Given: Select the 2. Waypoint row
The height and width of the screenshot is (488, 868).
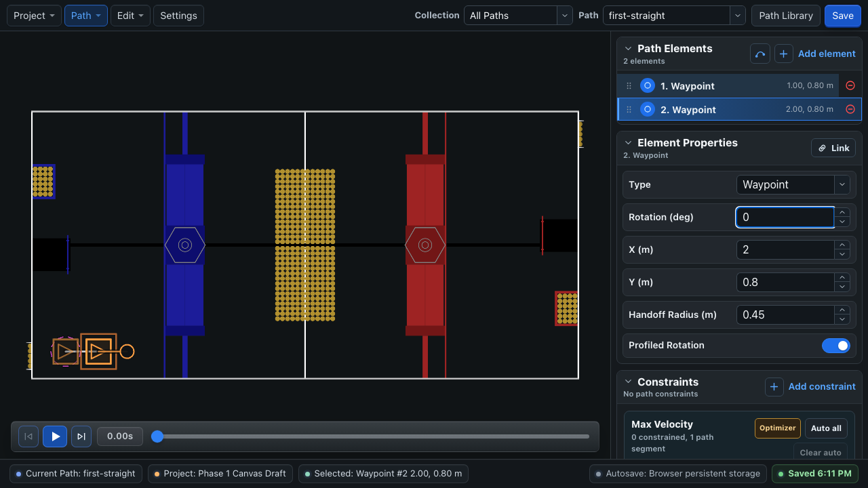Looking at the screenshot, I should click(739, 110).
